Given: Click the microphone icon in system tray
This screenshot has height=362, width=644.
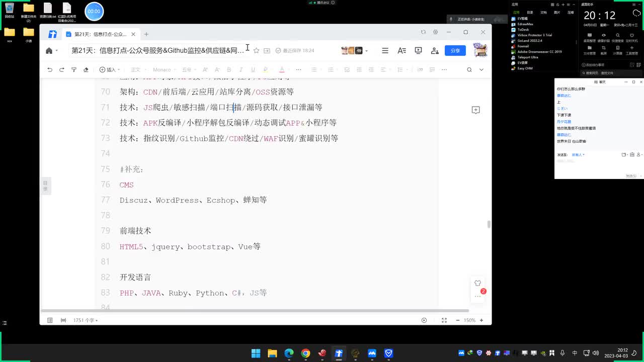Looking at the screenshot, I should click(x=562, y=353).
